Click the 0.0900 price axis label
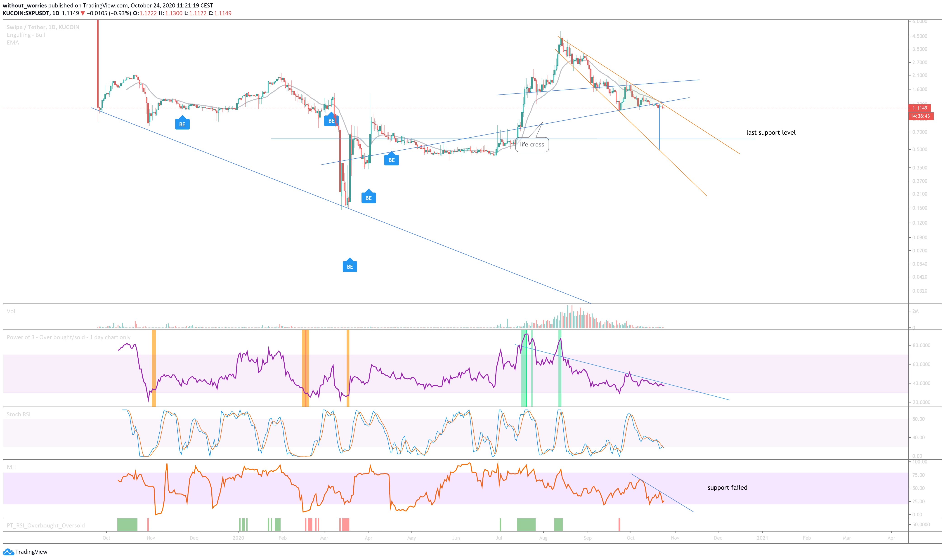This screenshot has height=560, width=945. pyautogui.click(x=920, y=237)
